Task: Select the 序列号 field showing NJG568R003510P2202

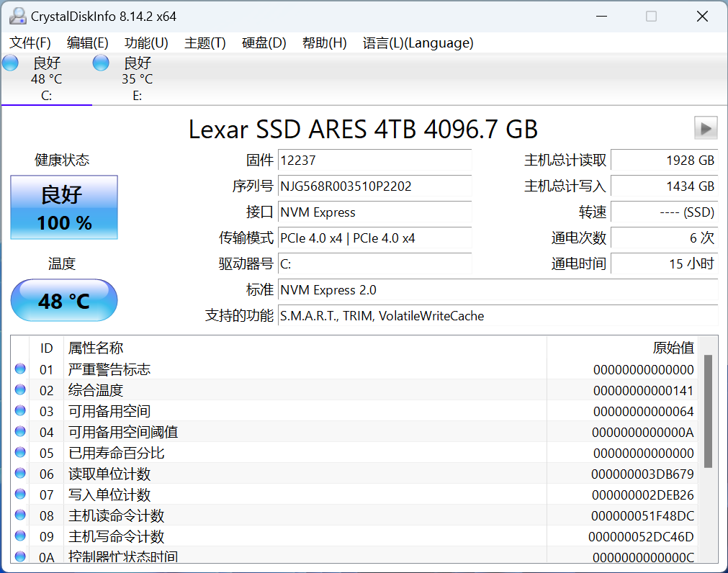Action: pos(374,186)
